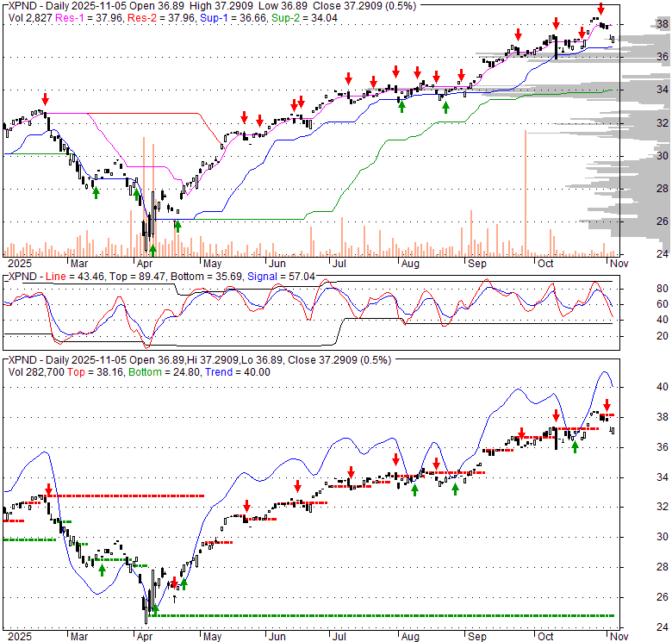Click the XPND ticker title atop the main chart
Screen dimensions: 672x642
coord(22,6)
